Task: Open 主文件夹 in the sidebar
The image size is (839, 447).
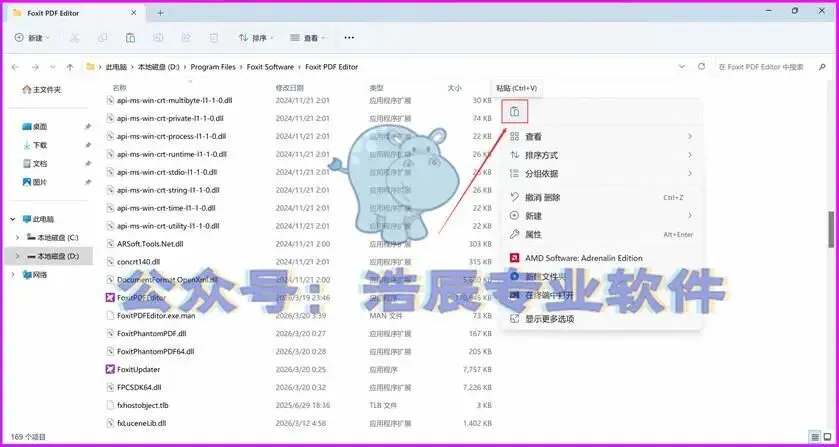Action: (x=42, y=90)
